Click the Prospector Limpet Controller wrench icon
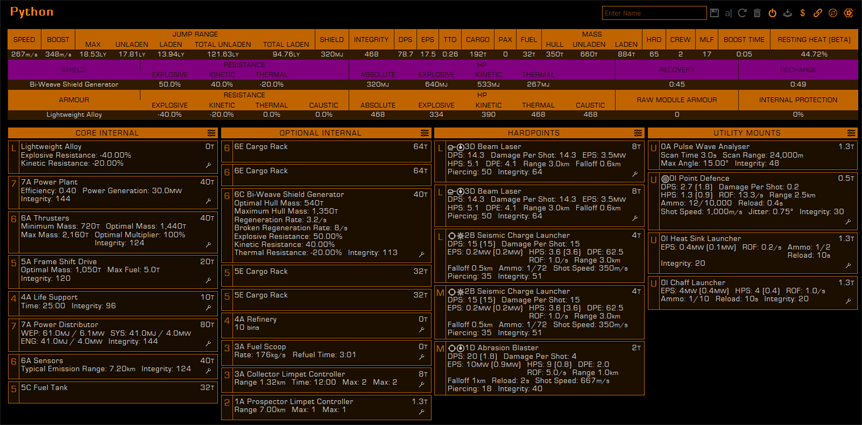 click(x=422, y=411)
